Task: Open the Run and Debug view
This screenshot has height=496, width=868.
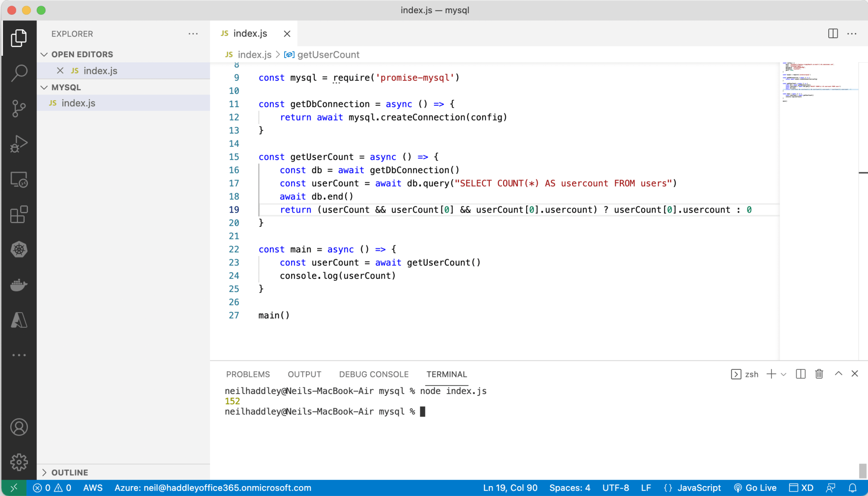Action: click(x=19, y=144)
